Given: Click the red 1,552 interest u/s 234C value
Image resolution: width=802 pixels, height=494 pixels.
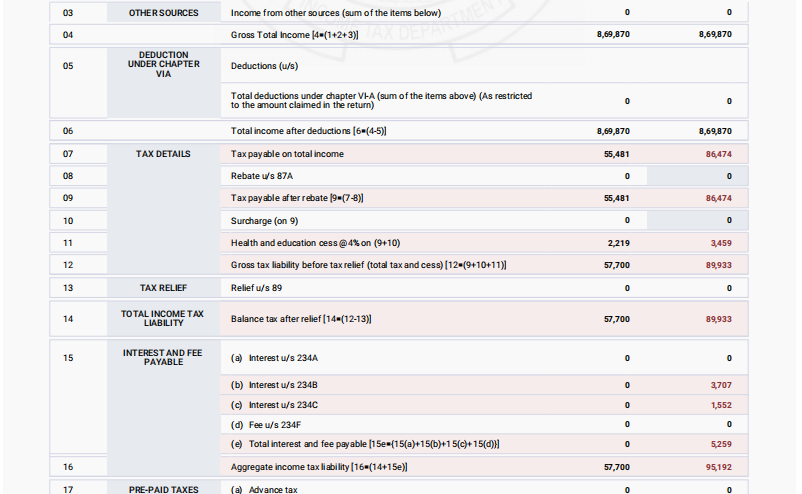Looking at the screenshot, I should [x=720, y=404].
